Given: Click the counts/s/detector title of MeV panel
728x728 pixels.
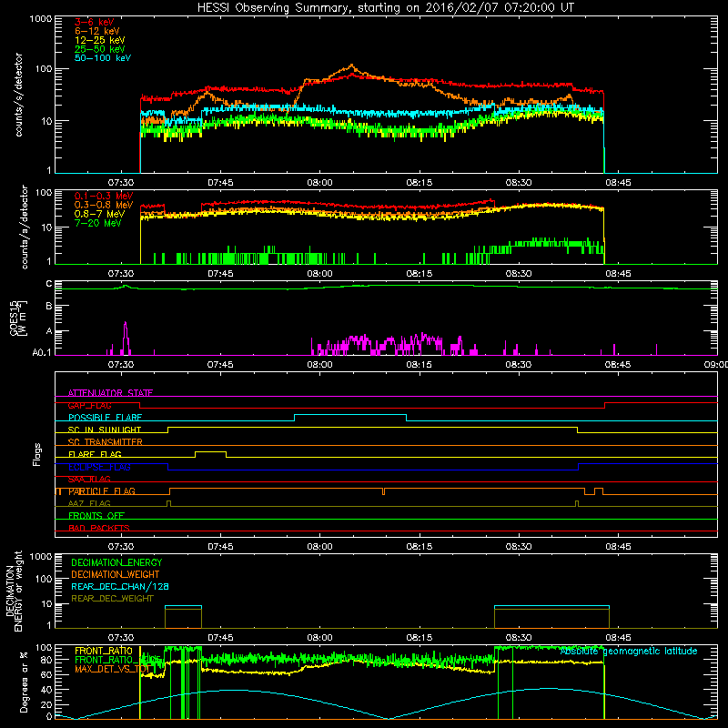Looking at the screenshot, I should tap(25, 227).
